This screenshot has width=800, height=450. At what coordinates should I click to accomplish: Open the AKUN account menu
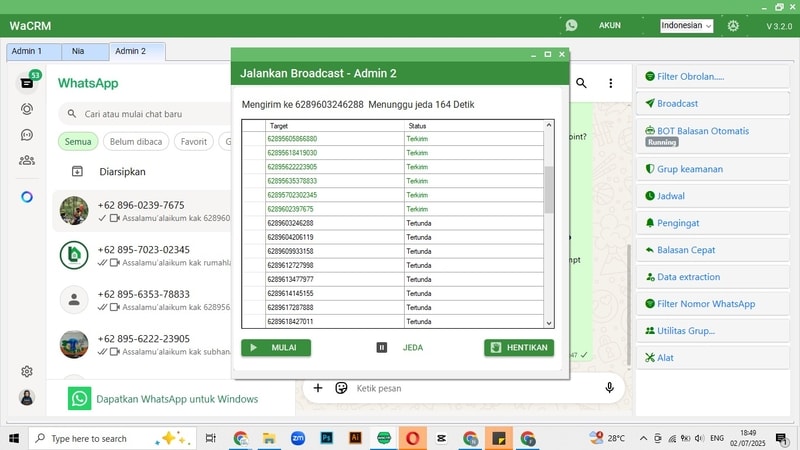click(x=610, y=25)
